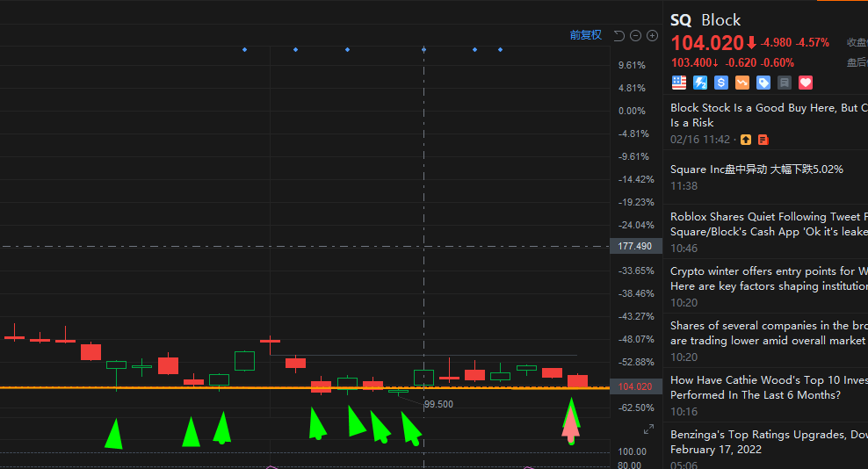
Task: Zoom out the chart with the minus icon
Action: tap(635, 35)
